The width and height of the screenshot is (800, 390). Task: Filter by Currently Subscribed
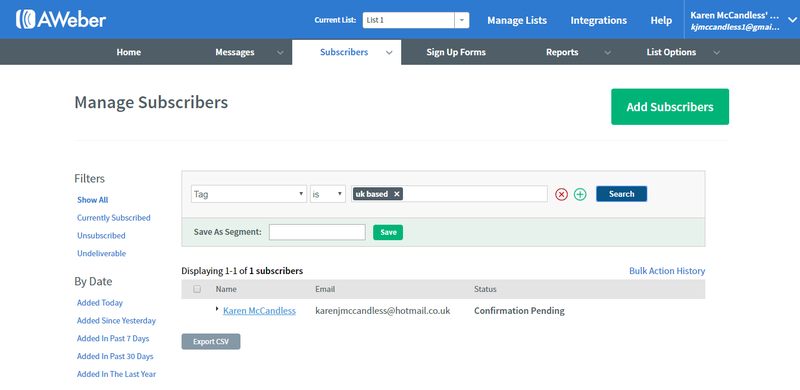[114, 218]
